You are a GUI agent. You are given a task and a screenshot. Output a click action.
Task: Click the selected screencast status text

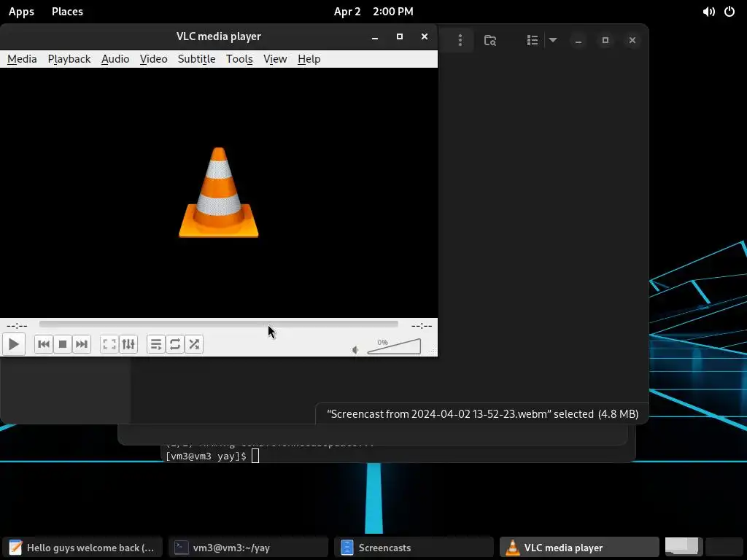click(x=483, y=414)
